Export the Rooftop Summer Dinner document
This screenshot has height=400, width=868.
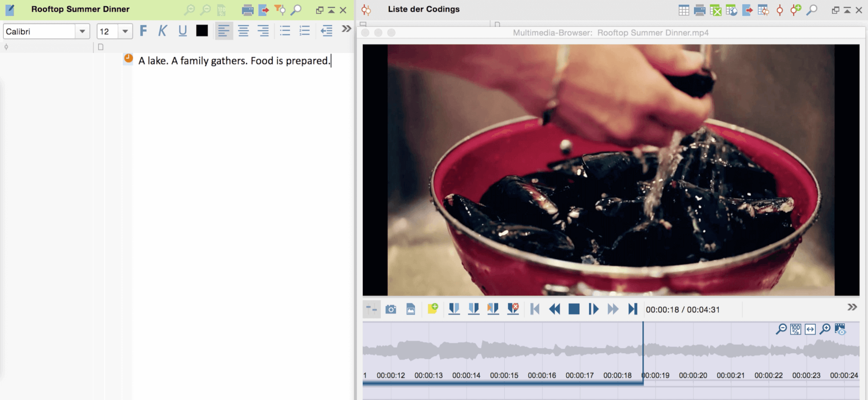pos(263,10)
